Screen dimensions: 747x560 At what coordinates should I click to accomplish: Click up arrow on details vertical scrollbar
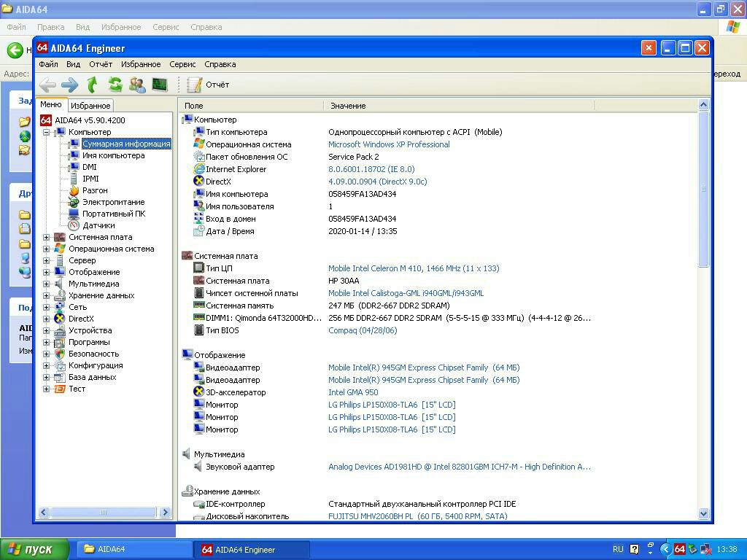704,105
